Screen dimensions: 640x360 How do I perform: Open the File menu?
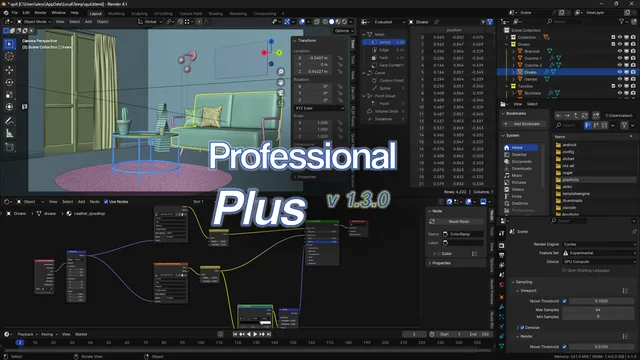click(15, 13)
